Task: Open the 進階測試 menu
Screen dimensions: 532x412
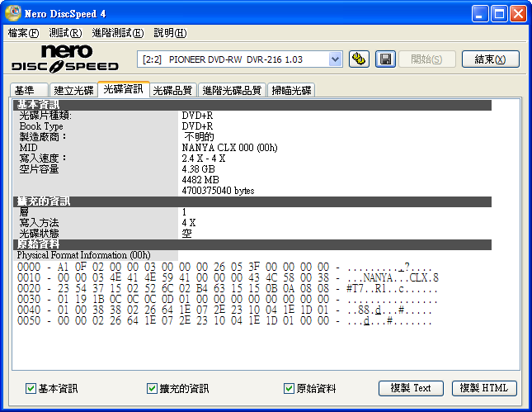Action: [x=117, y=33]
